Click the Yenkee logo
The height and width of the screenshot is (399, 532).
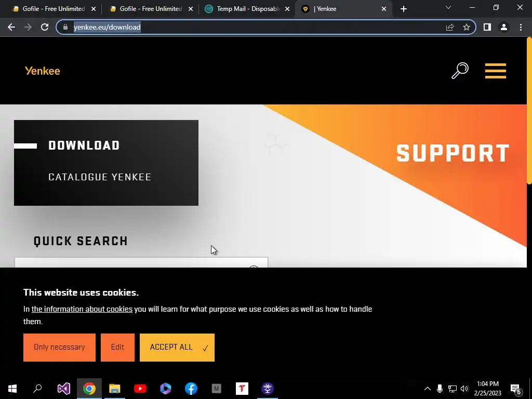coord(43,71)
